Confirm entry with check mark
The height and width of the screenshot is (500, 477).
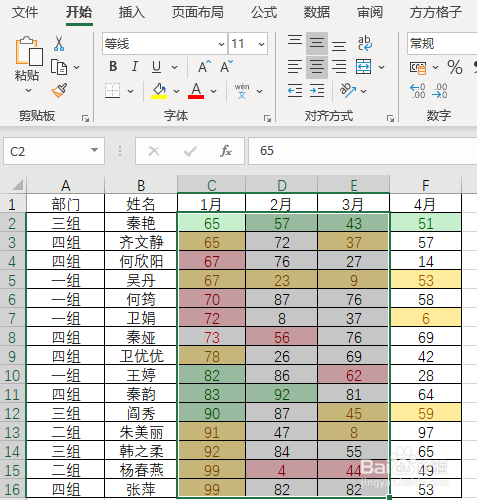click(190, 151)
